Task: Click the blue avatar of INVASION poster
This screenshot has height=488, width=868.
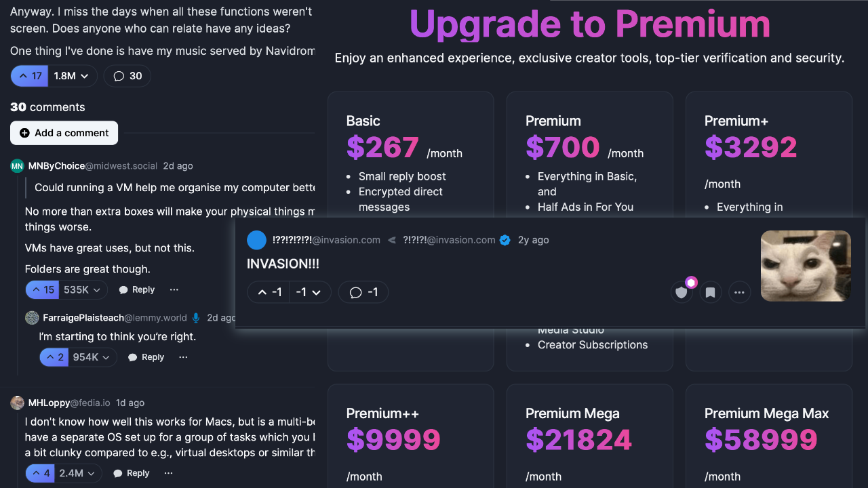Action: [257, 240]
